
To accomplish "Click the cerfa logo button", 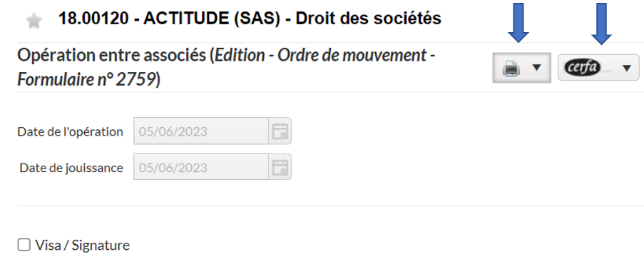I will coord(583,67).
